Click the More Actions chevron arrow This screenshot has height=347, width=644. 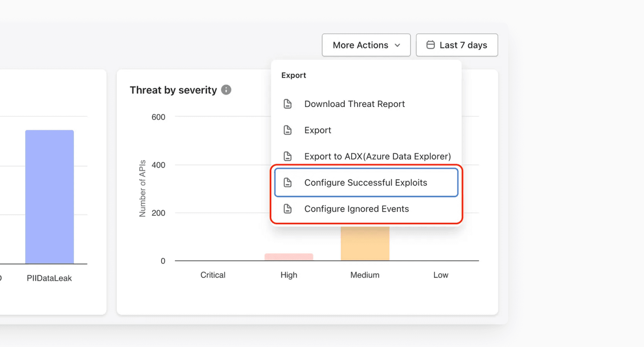click(x=397, y=45)
